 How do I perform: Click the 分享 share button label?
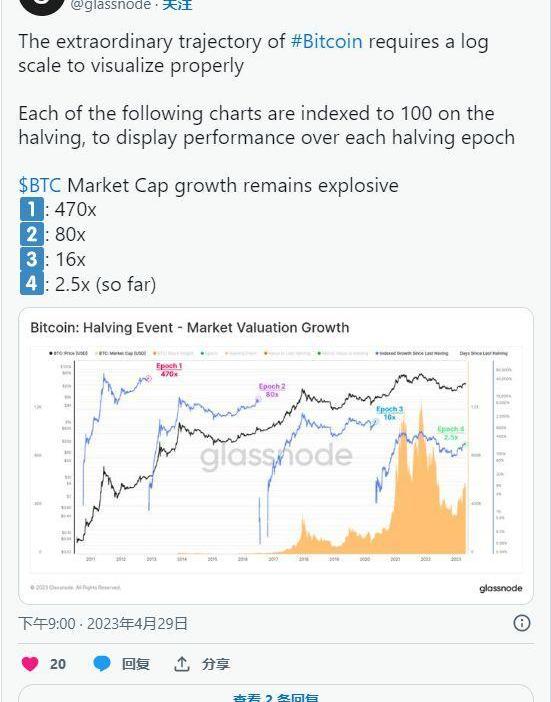216,664
